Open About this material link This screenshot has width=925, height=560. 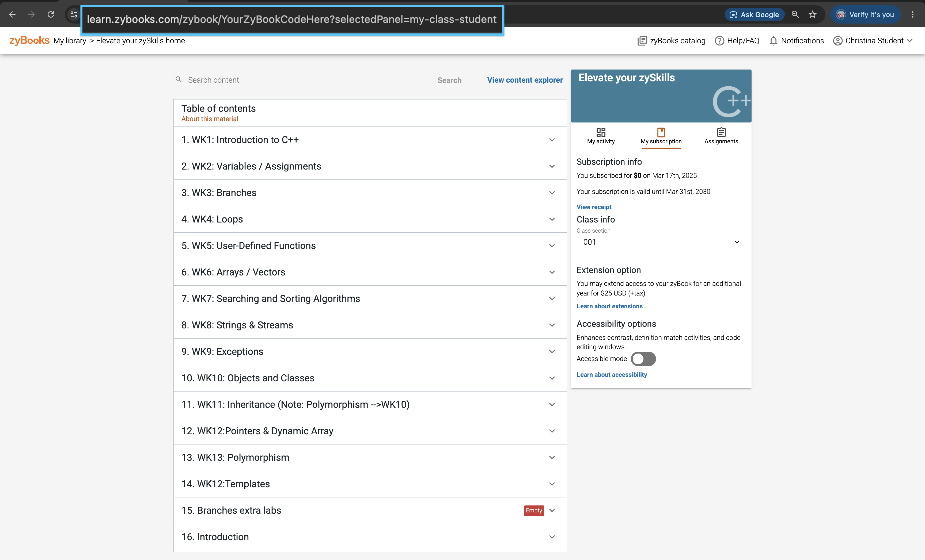click(210, 118)
